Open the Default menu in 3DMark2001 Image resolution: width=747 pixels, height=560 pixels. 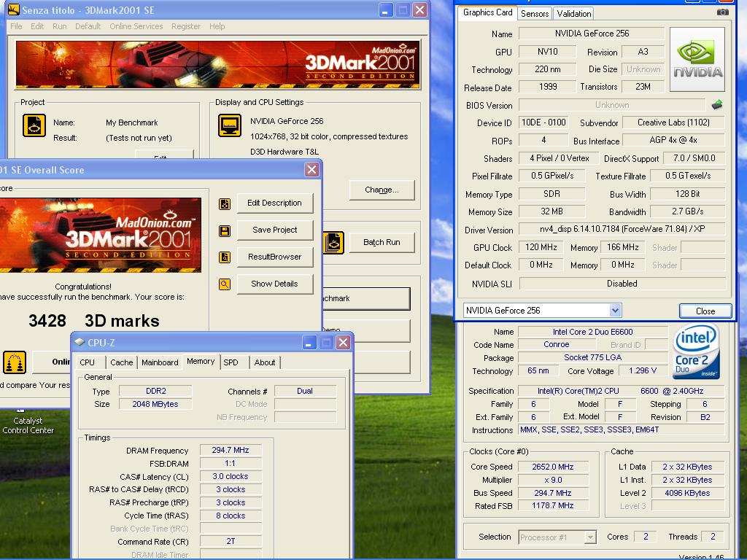tap(88, 26)
